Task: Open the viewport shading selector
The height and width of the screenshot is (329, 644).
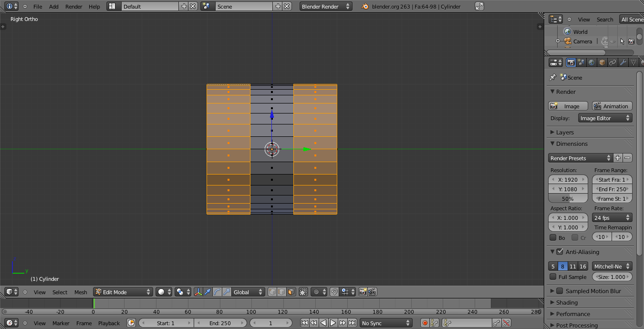Action: click(x=164, y=292)
